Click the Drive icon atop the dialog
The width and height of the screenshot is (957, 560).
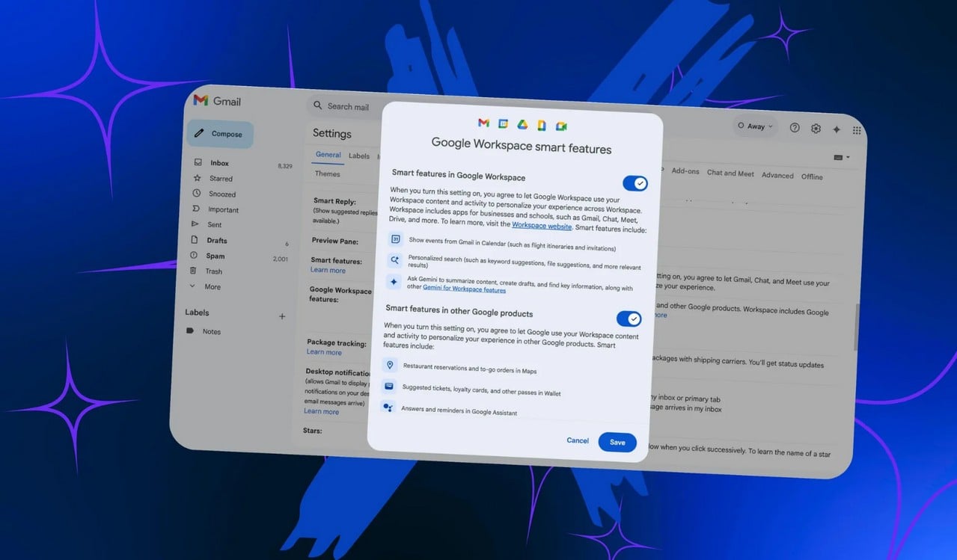point(522,124)
